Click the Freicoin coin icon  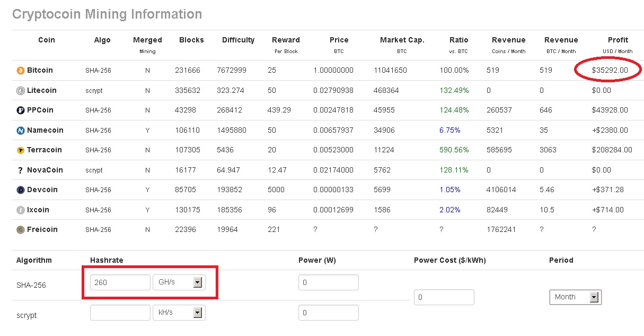[21, 229]
